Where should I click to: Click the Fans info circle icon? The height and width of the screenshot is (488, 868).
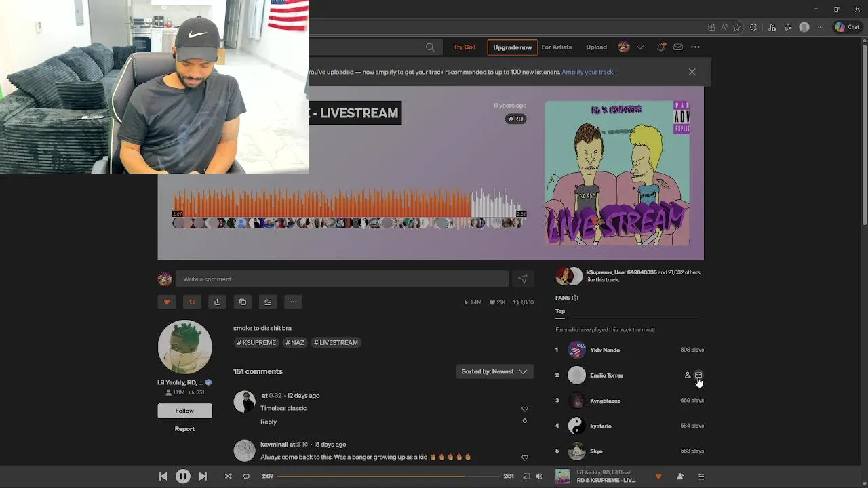[575, 298]
